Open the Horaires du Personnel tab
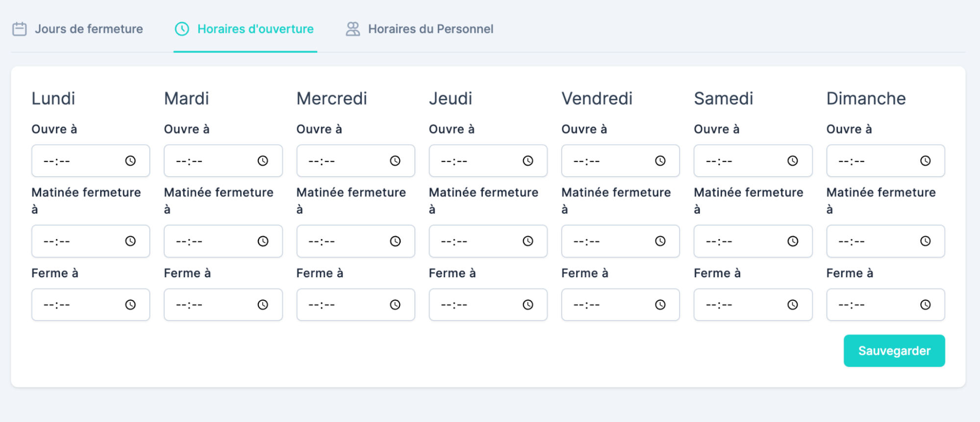980x422 pixels. click(x=420, y=29)
